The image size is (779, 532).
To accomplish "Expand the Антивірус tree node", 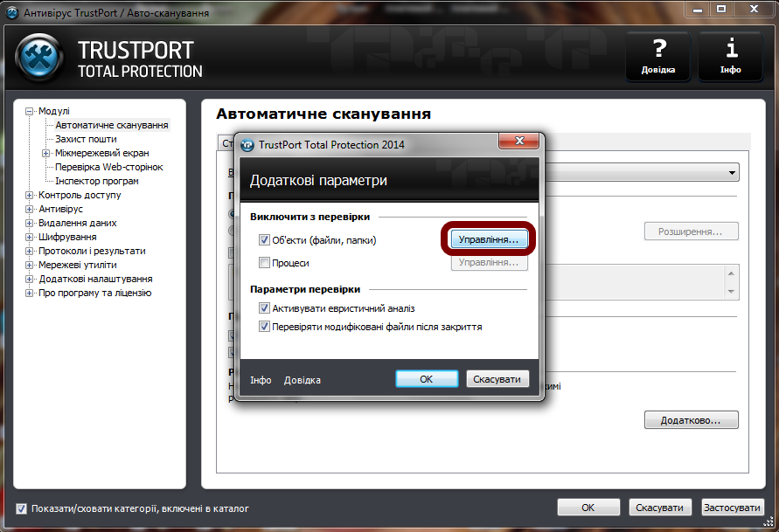I will [30, 209].
